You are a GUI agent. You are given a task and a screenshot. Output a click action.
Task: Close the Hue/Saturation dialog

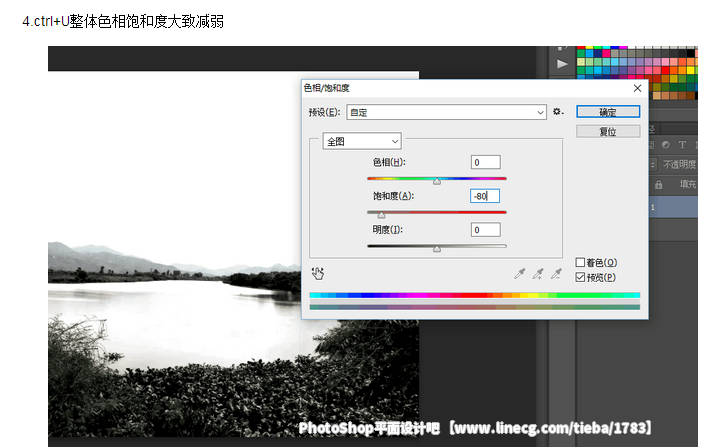click(x=637, y=88)
